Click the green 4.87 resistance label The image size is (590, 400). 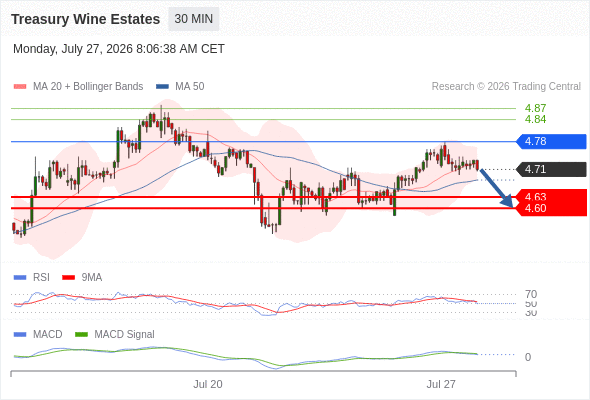pos(535,108)
